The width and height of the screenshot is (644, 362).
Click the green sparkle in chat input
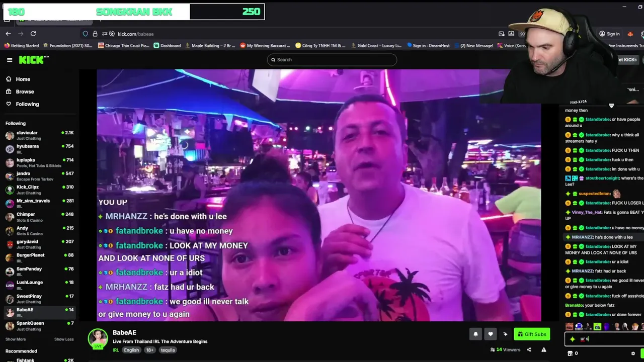573,339
